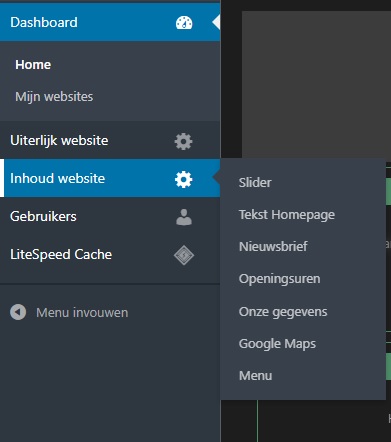
Task: Choose Tekst Homepage in flyout
Action: (287, 215)
